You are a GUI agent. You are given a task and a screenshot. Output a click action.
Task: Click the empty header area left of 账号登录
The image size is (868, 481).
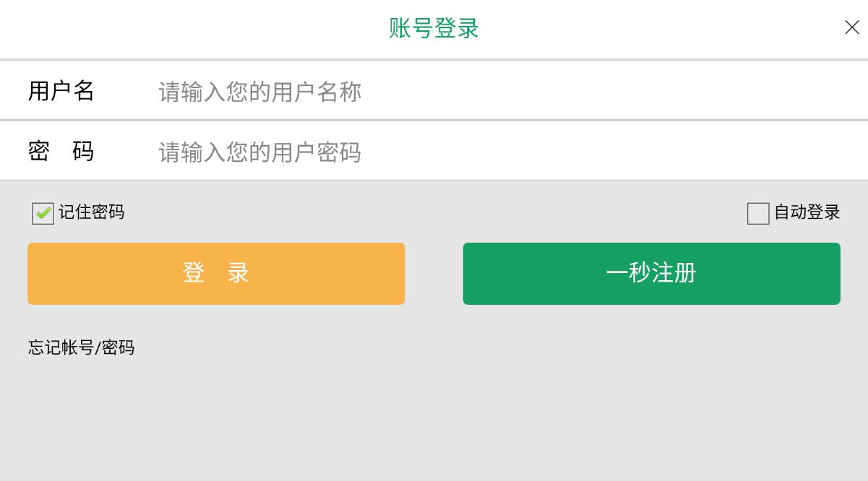181,29
